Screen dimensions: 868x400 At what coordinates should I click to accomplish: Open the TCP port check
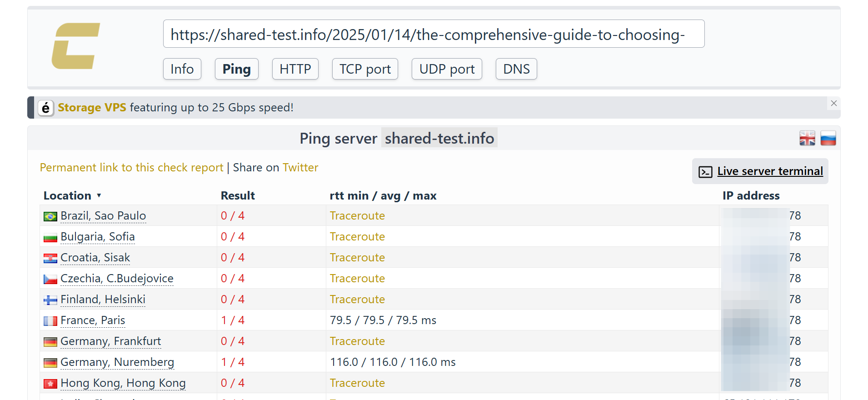pyautogui.click(x=365, y=69)
